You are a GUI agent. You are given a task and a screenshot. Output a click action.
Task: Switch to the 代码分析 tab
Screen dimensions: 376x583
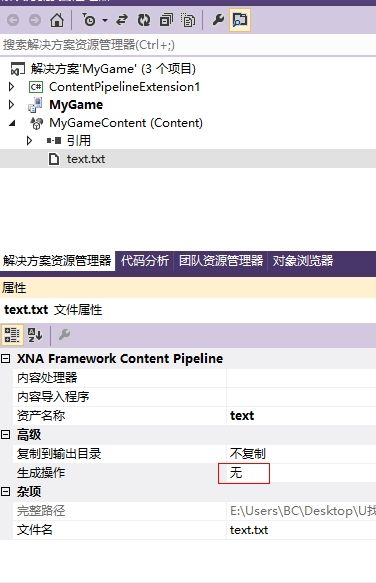145,260
